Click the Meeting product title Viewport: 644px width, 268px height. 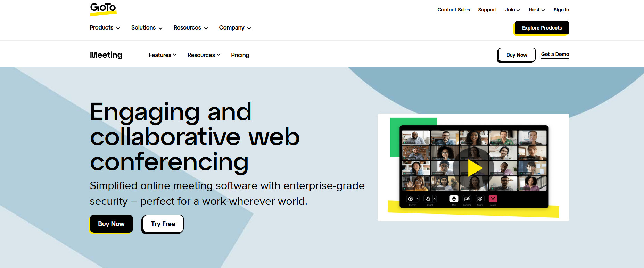106,55
